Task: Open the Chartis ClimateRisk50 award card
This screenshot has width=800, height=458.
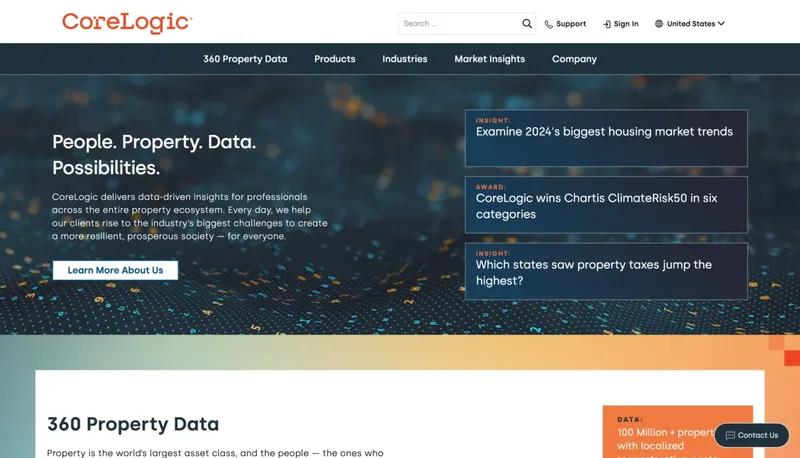Action: pyautogui.click(x=605, y=205)
